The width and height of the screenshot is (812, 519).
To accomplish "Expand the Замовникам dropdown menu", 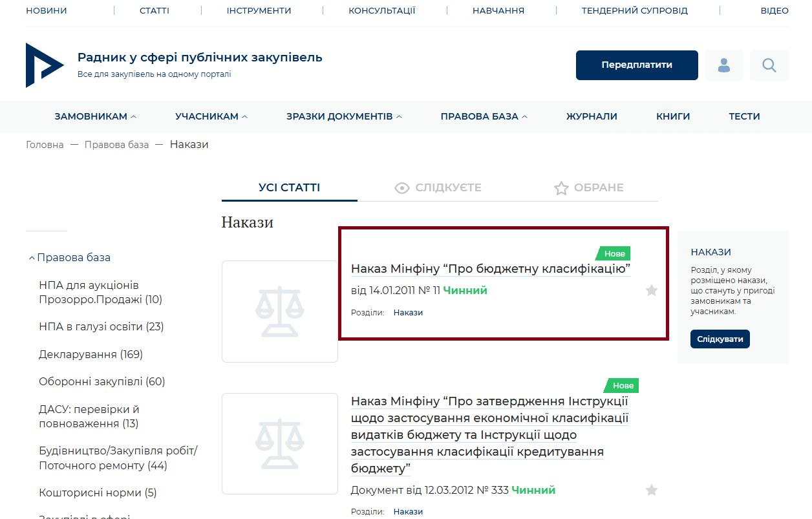I will [x=95, y=117].
